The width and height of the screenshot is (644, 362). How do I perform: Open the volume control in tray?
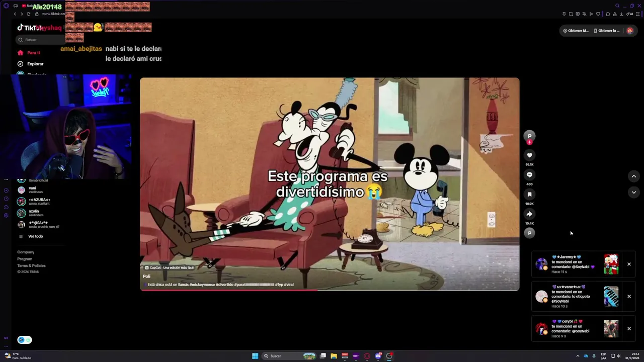(x=618, y=356)
